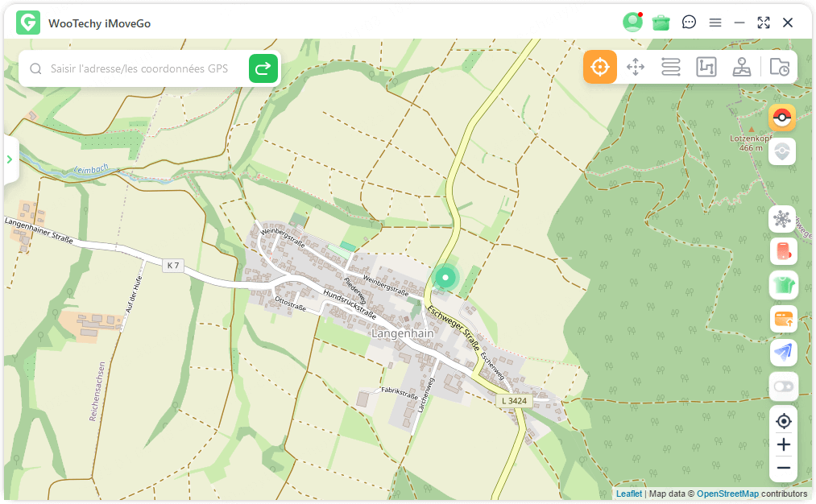This screenshot has height=504, width=816.
Task: Click the Pokeball feature icon
Action: pos(782,118)
